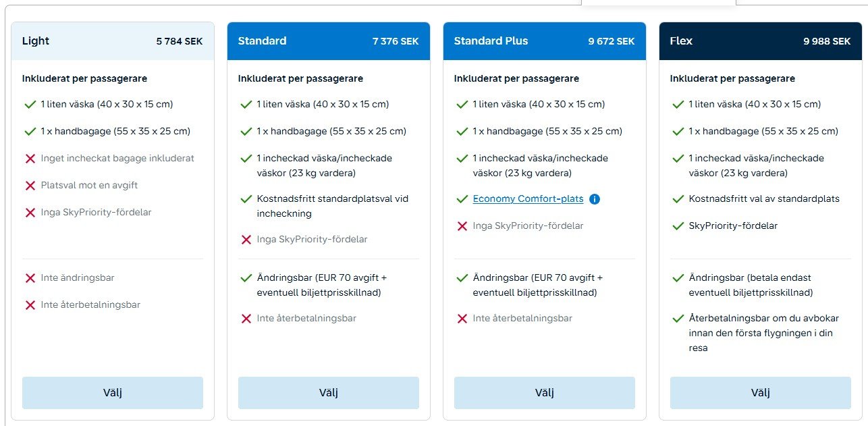
Task: Click the checkmark beside Kostnadsfritt standardplatsval vid incheckning
Action: click(x=246, y=198)
